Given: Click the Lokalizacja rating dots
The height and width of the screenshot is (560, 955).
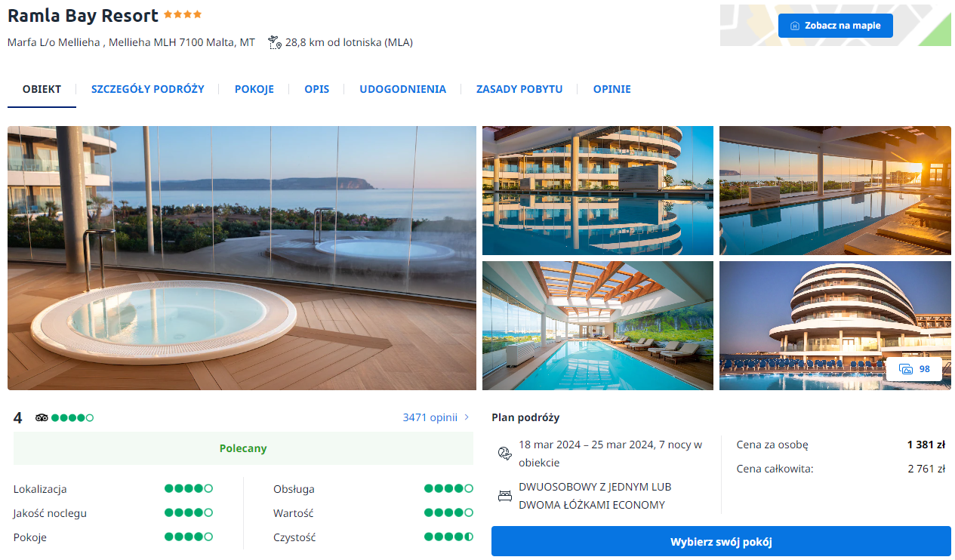Looking at the screenshot, I should [189, 489].
